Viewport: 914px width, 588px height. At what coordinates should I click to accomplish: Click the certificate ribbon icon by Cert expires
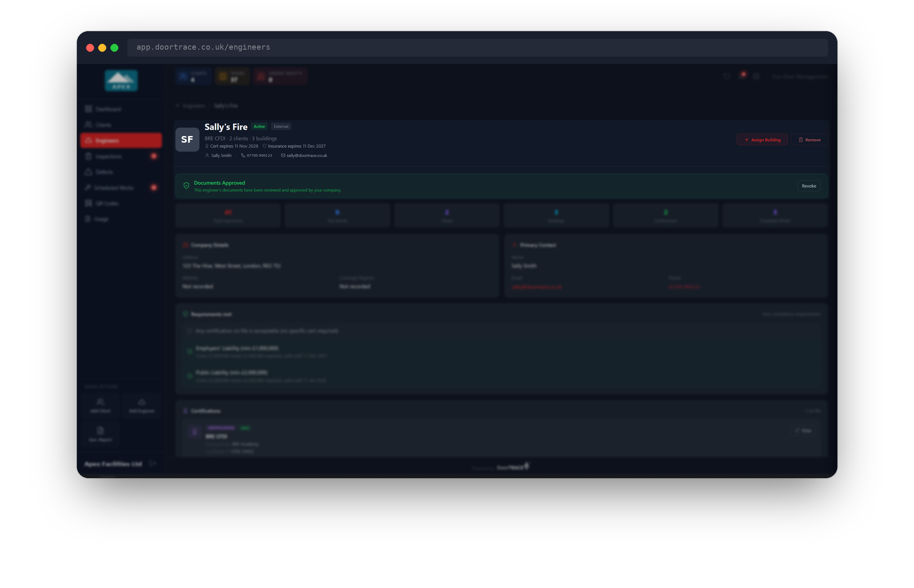[207, 146]
